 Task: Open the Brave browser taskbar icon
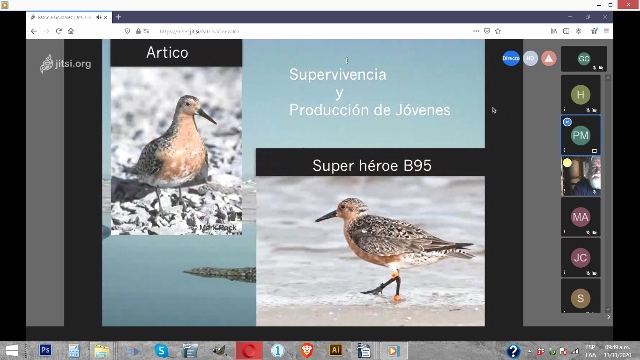[307, 351]
